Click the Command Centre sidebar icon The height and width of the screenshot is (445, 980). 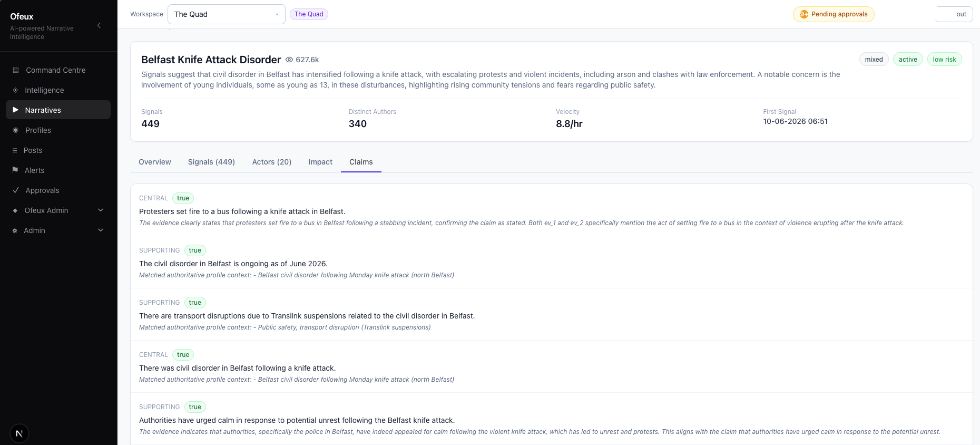click(16, 70)
